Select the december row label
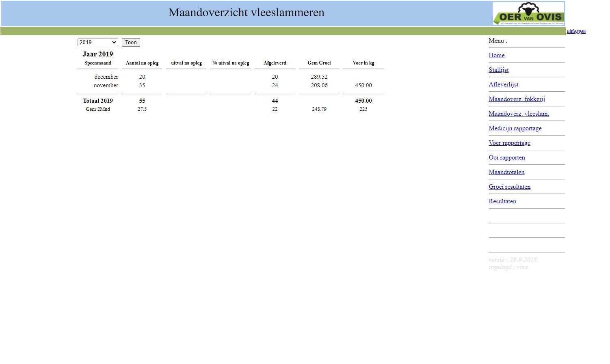 click(x=106, y=77)
